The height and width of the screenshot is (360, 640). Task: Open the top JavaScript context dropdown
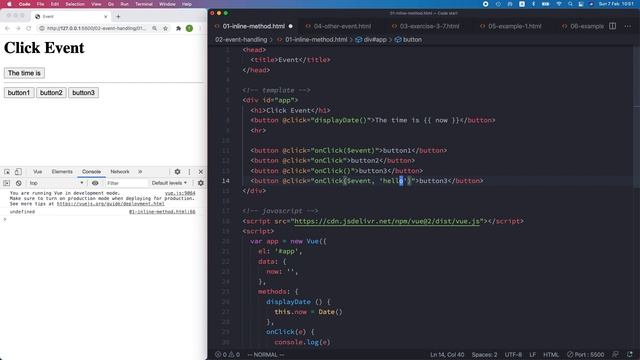click(x=56, y=183)
